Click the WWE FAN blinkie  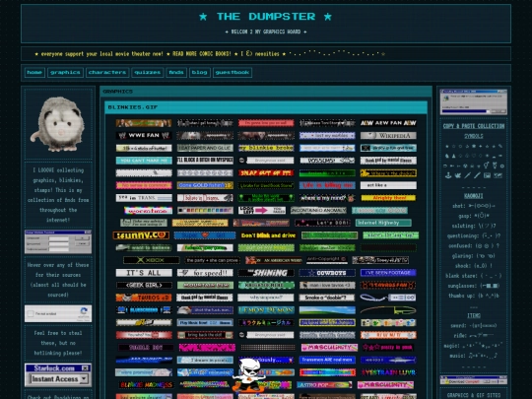pyautogui.click(x=144, y=135)
